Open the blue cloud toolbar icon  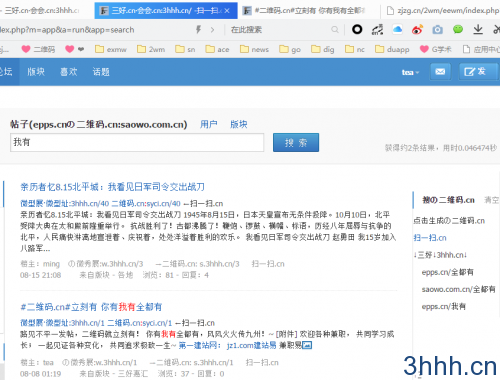pos(397,29)
